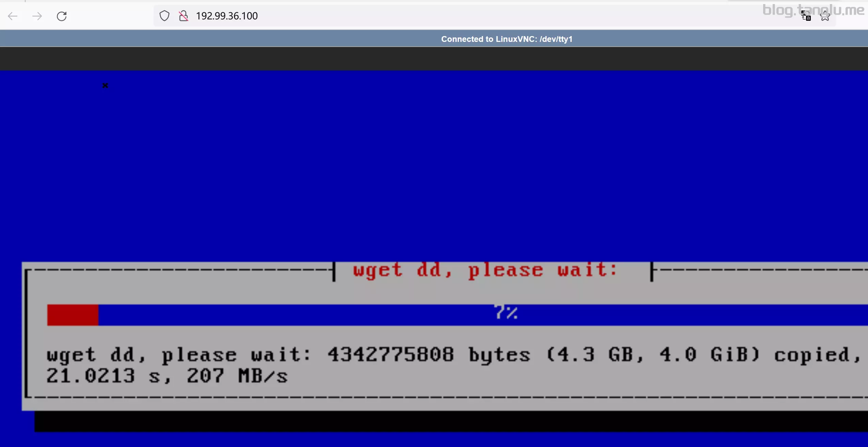
Task: Go back with the browser back arrow
Action: click(13, 16)
